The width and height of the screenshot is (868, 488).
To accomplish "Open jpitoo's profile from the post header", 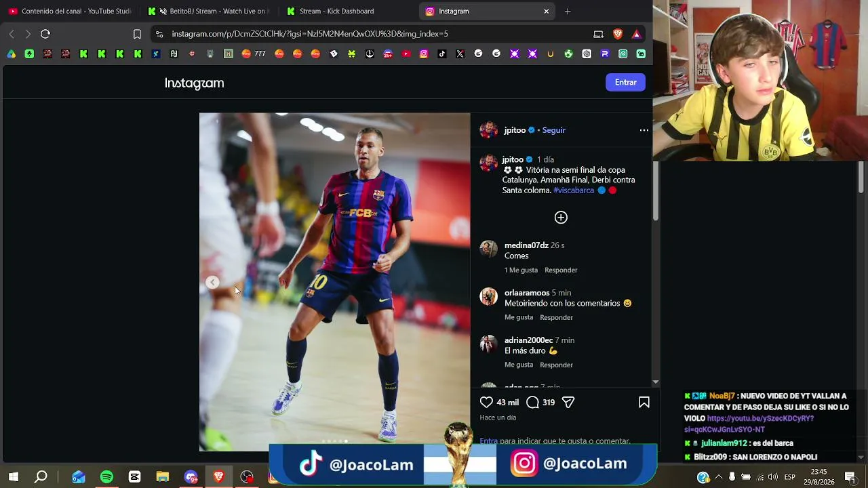I will pyautogui.click(x=515, y=130).
